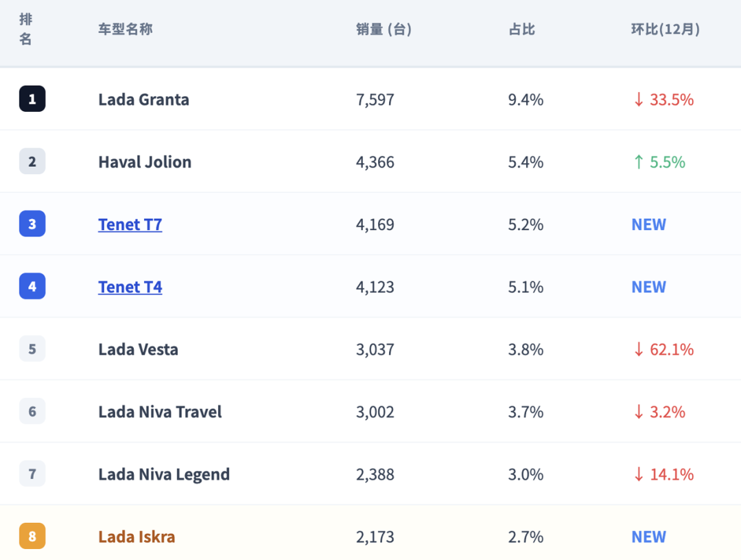Click the green up arrow 5.5% value
The width and height of the screenshot is (741, 560).
(660, 162)
